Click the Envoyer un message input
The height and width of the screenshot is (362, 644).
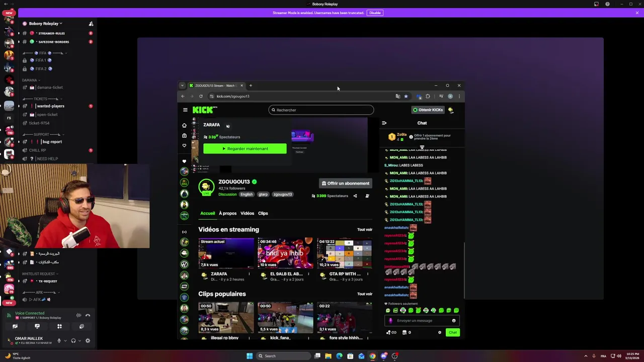click(x=421, y=321)
